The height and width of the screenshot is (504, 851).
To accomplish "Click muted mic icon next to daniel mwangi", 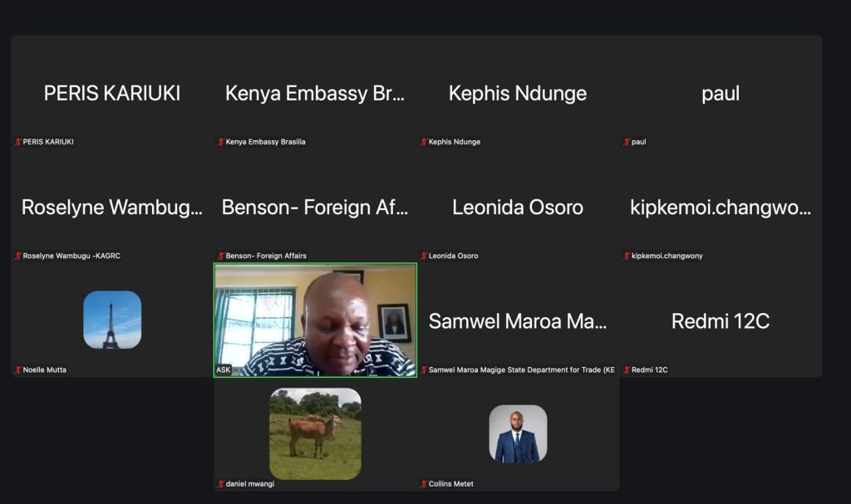I will pyautogui.click(x=220, y=484).
